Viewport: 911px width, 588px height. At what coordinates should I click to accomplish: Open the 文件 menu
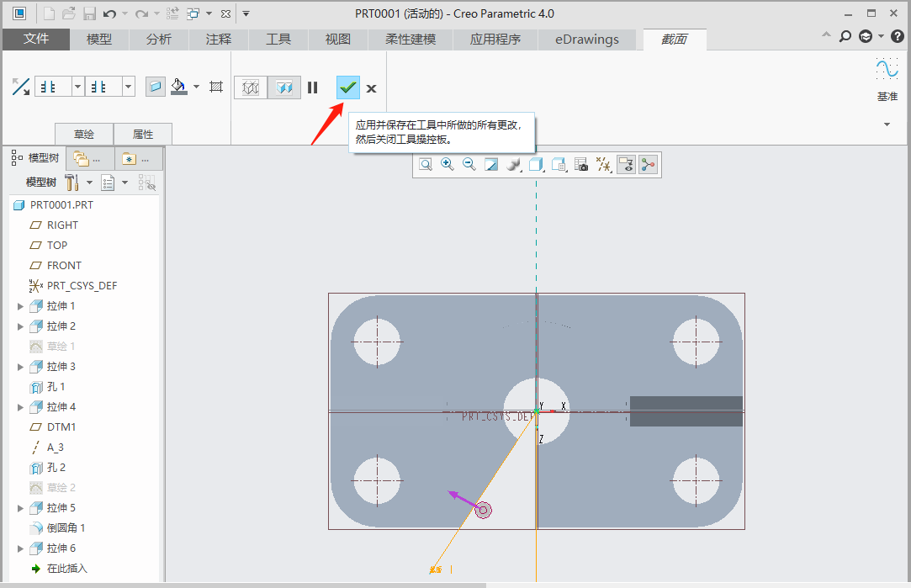[x=36, y=39]
